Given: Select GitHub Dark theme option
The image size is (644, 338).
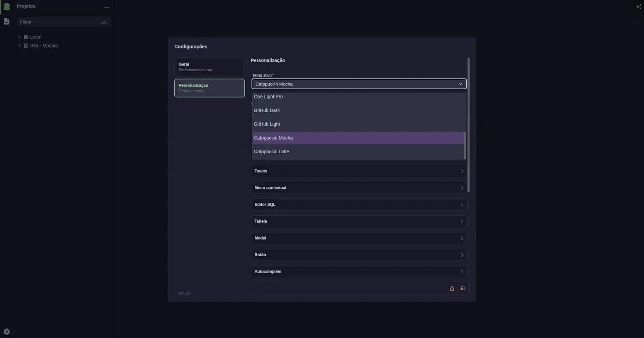Looking at the screenshot, I should coord(358,110).
